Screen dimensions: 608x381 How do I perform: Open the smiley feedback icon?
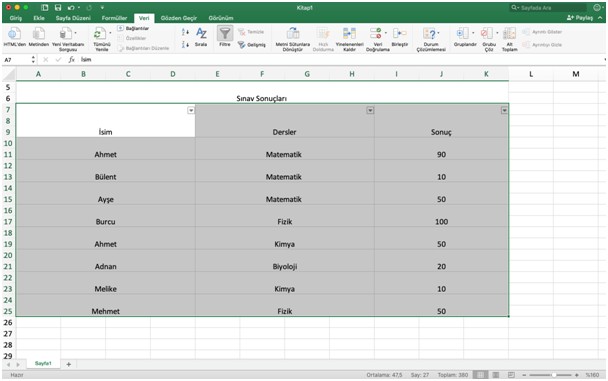coord(597,7)
